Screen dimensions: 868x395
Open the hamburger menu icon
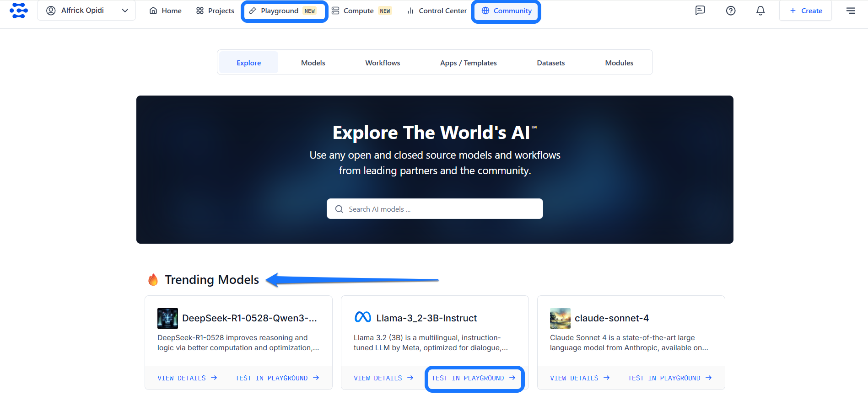pos(851,11)
